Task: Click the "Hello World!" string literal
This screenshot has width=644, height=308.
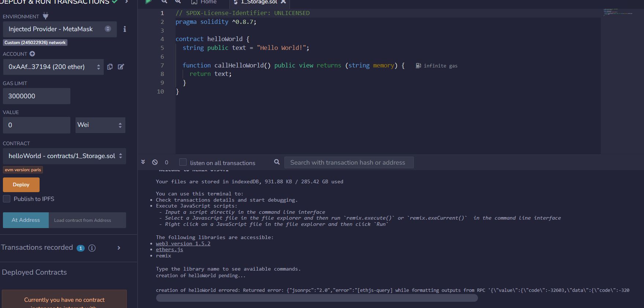Action: [281, 48]
